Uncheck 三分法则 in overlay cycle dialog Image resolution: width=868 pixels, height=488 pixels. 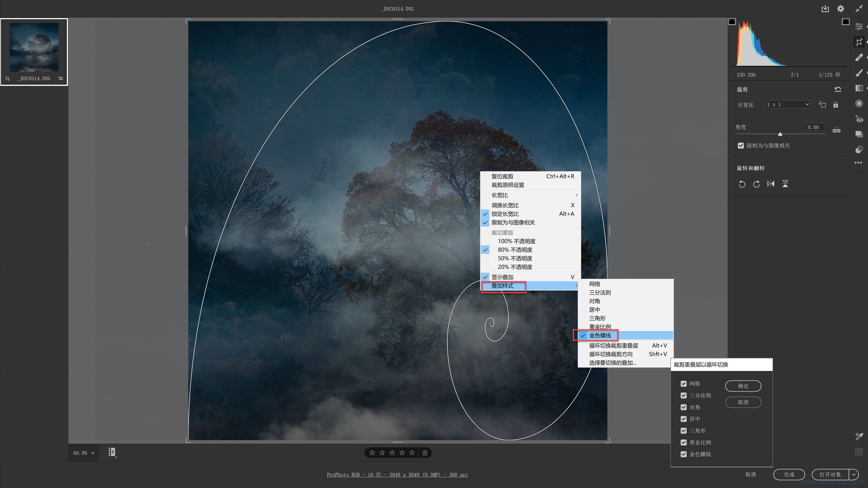tap(683, 395)
